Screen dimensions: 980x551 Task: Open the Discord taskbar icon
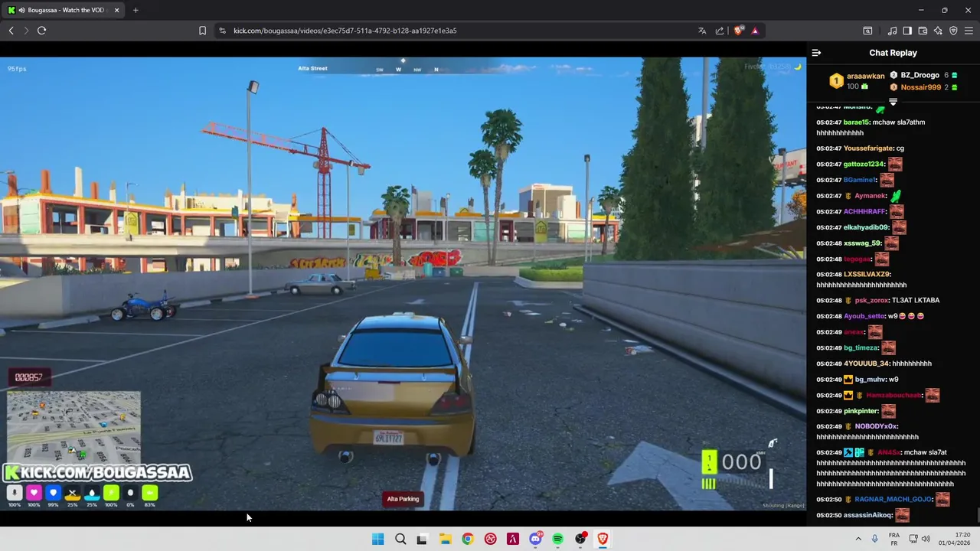click(x=536, y=539)
